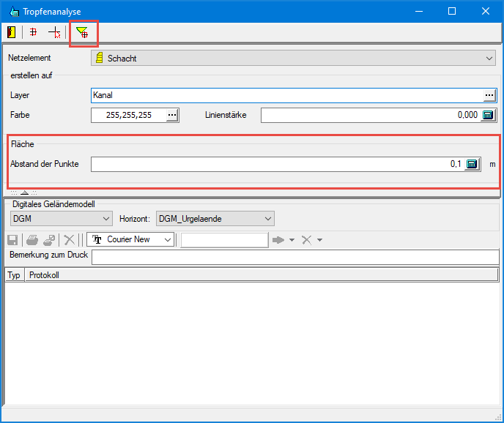
Task: Open the Courier New font dropdown
Action: tap(168, 239)
